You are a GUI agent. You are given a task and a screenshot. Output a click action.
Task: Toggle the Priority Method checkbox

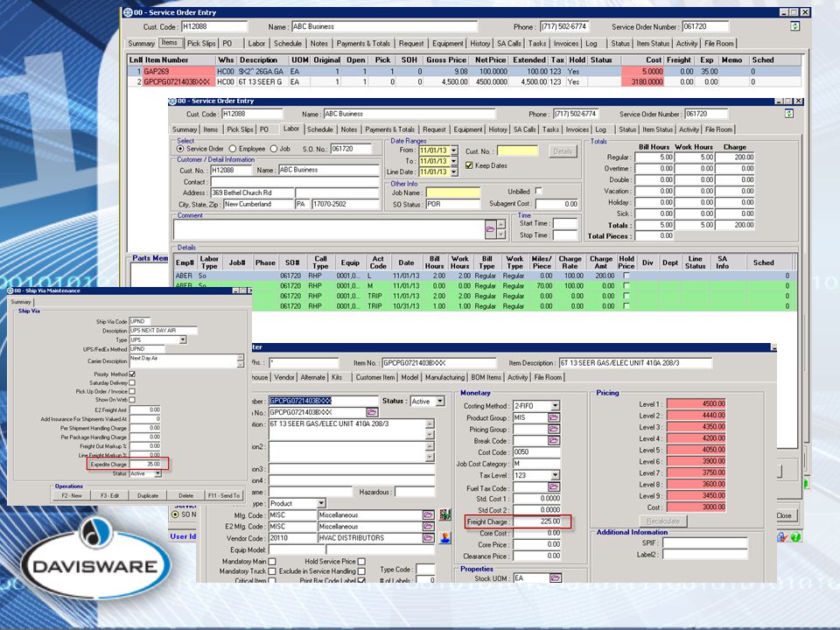(132, 374)
